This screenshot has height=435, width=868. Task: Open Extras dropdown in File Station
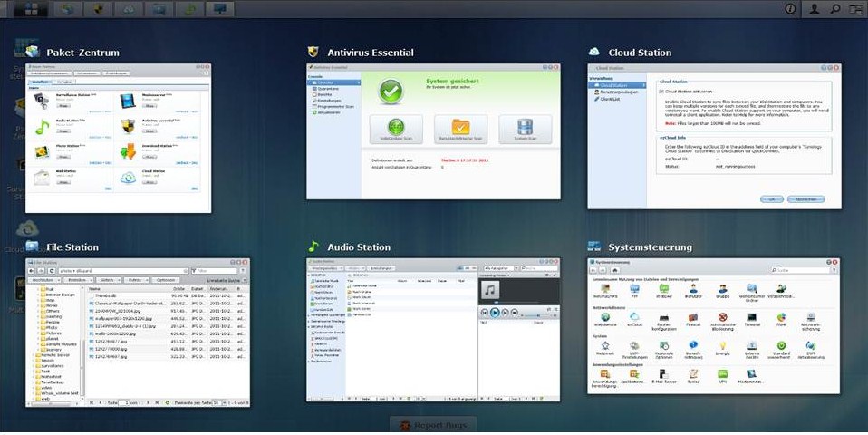(x=135, y=281)
